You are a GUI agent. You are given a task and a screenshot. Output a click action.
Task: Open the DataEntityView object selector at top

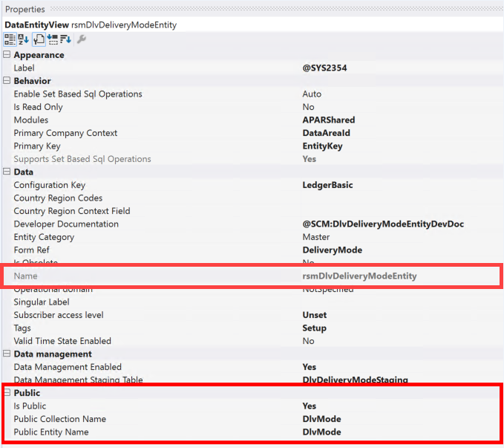coord(252,25)
